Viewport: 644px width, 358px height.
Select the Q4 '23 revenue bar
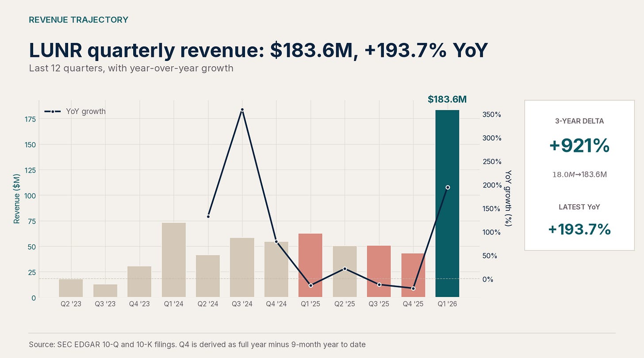(x=139, y=282)
